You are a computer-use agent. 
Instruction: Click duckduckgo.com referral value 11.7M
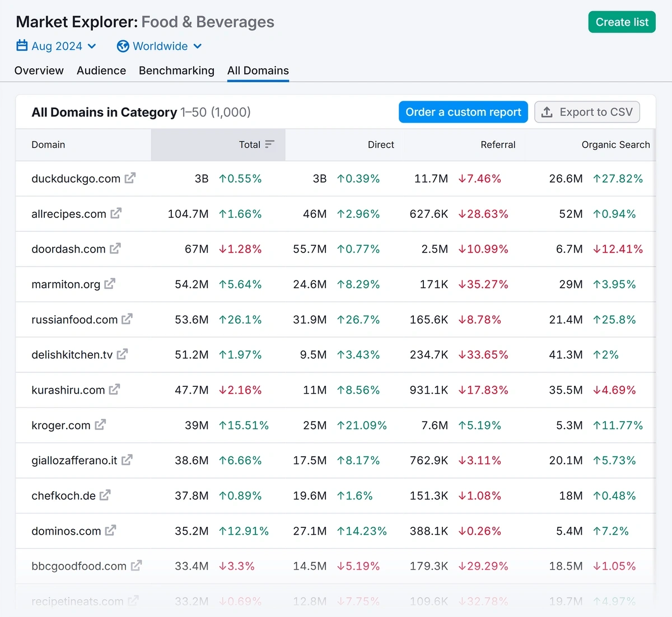(x=431, y=179)
